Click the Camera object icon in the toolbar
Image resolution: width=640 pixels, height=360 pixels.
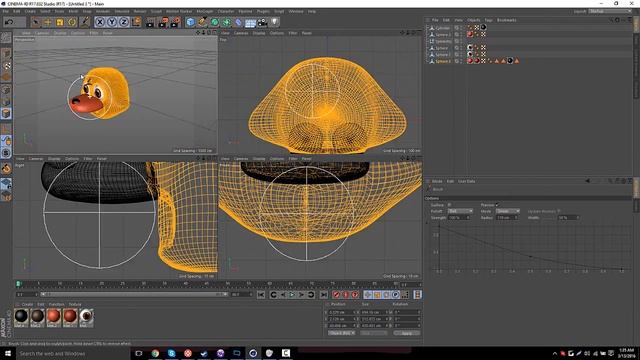point(262,22)
